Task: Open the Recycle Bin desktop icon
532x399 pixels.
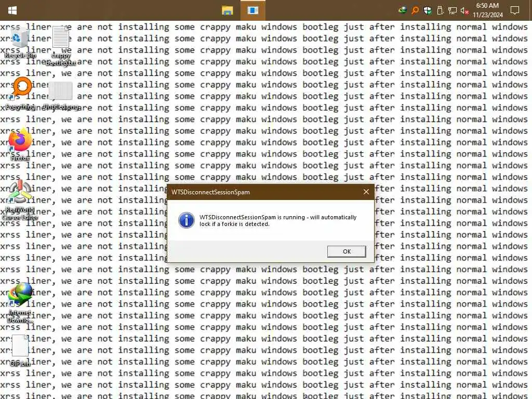Action: [20, 43]
